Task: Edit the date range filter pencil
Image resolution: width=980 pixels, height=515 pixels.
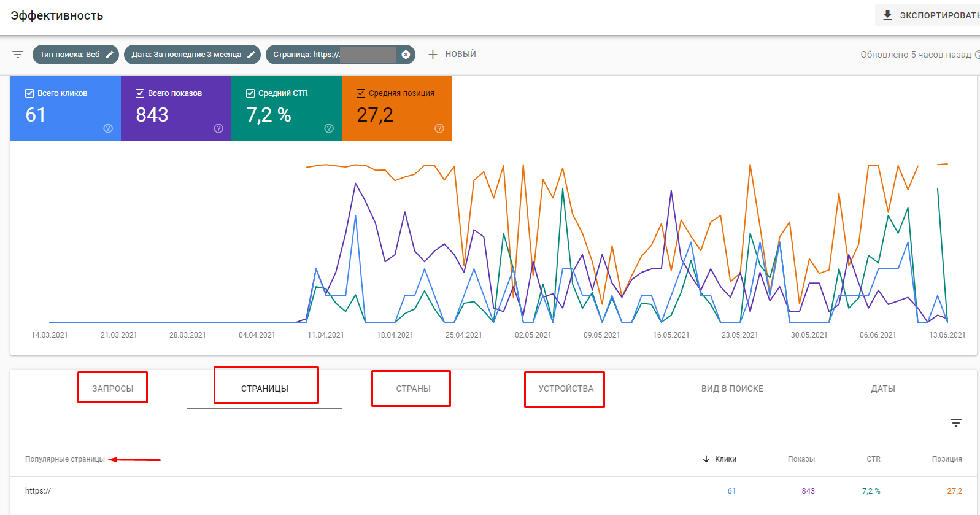Action: (251, 55)
